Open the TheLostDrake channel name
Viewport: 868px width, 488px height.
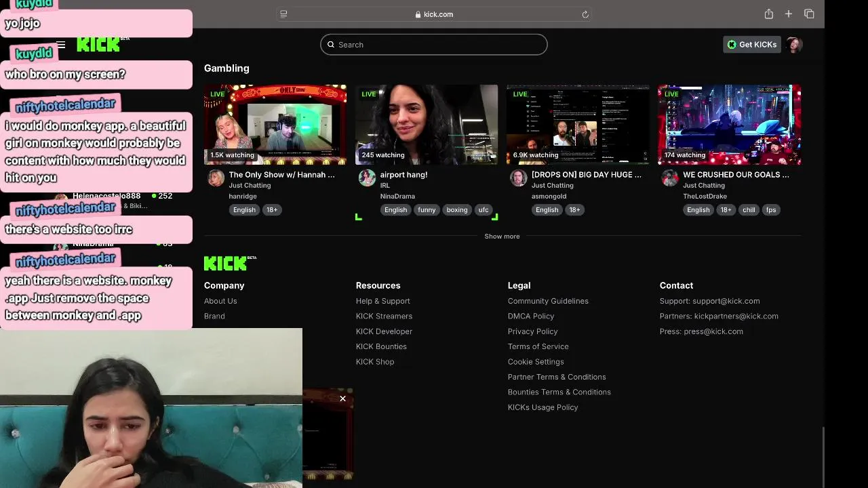click(705, 197)
